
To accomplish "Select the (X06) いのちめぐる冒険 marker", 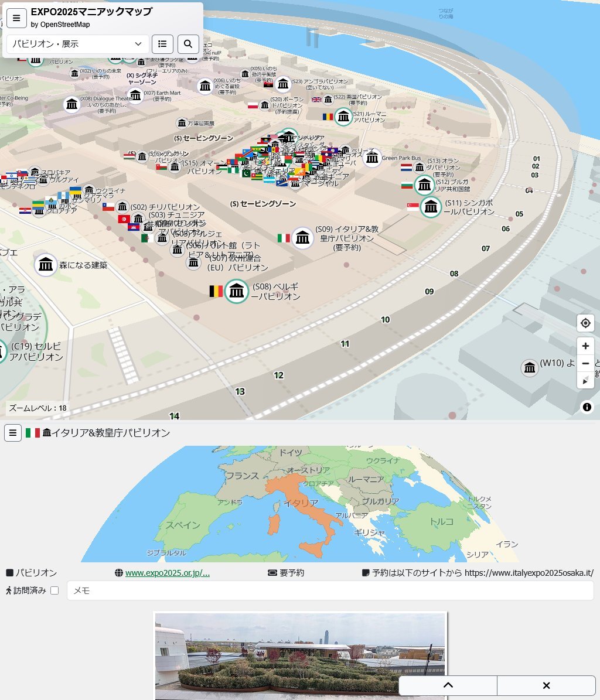I will (x=205, y=86).
